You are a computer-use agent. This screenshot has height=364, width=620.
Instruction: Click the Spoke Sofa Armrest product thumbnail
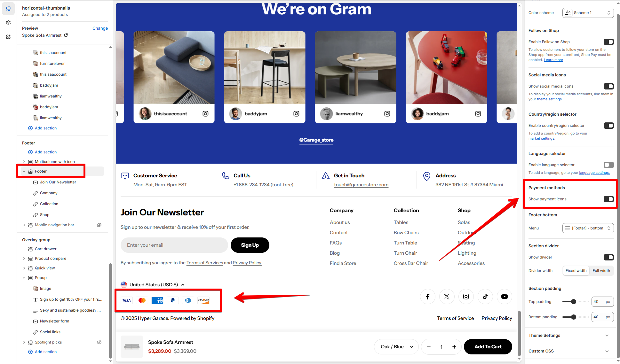[x=132, y=347]
